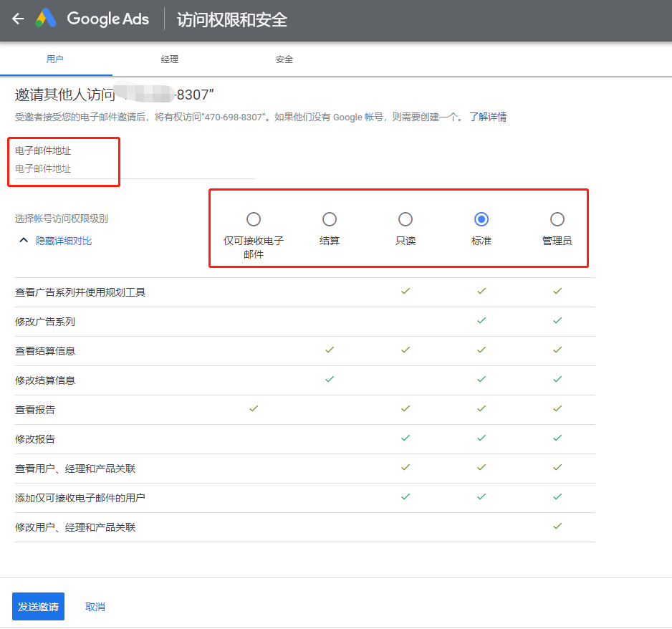Screen dimensions: 672x629
Task: Click the 修改报告 row label
Action: pyautogui.click(x=35, y=439)
